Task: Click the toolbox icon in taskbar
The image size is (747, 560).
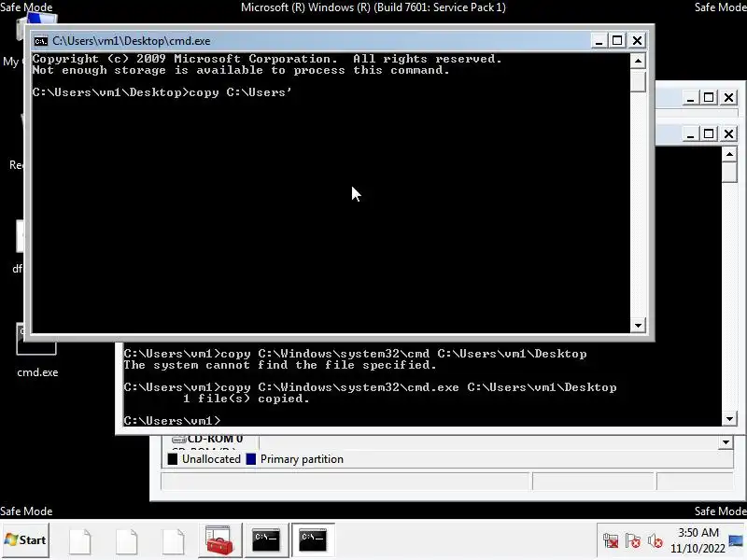Action: tap(218, 540)
